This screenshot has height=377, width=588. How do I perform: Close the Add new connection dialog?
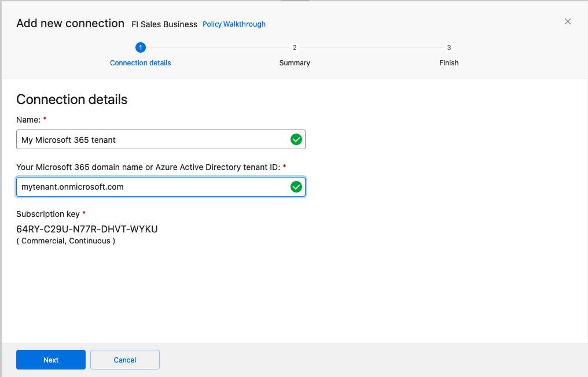click(567, 21)
